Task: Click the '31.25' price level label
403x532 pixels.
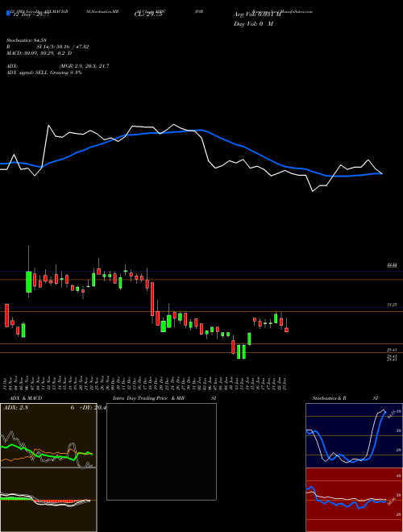Action: (x=393, y=305)
